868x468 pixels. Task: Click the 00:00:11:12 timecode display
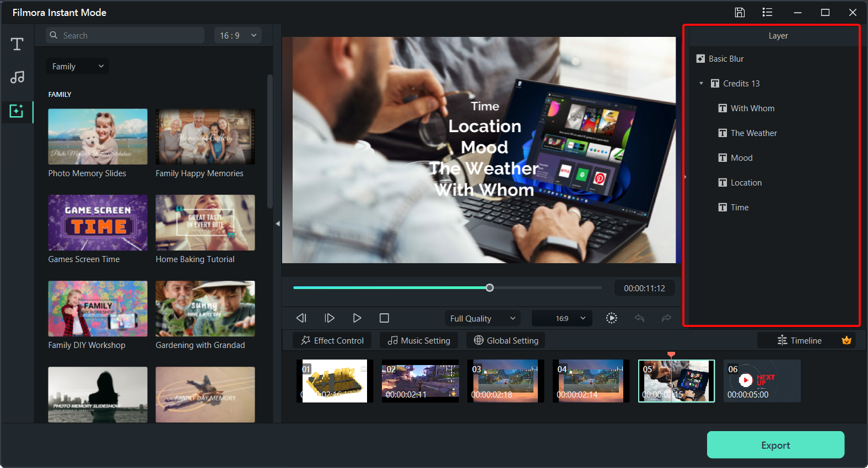click(644, 288)
